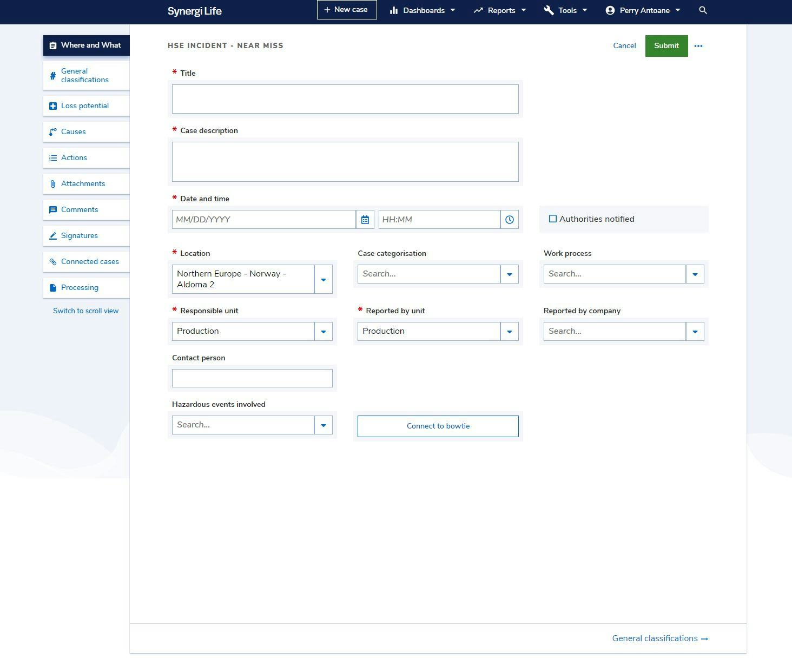792x672 pixels.
Task: Focus the Case description text area
Action: point(345,162)
